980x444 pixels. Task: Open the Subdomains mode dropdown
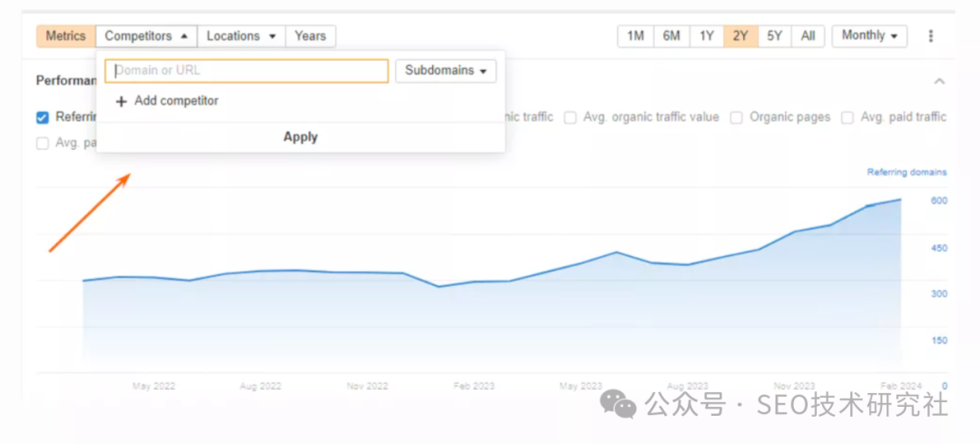[x=446, y=71]
